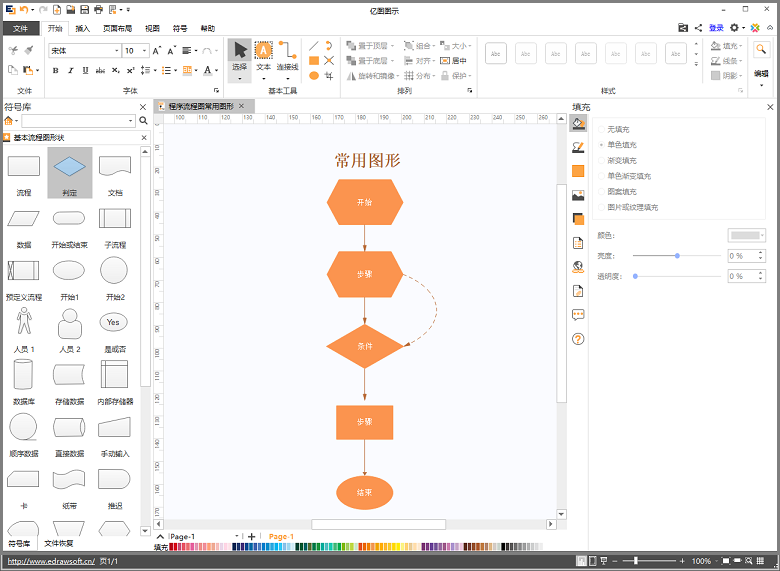Click the print icon in quick toolbar
Image resolution: width=780 pixels, height=571 pixels.
coord(98,9)
